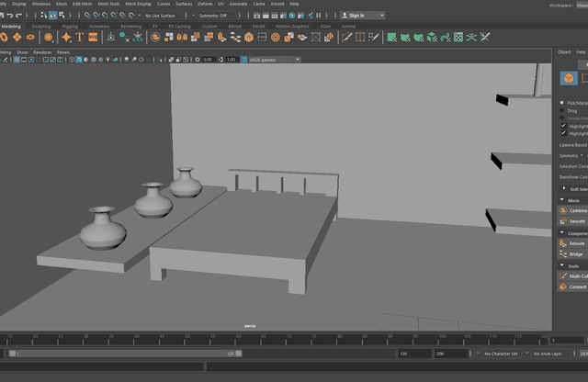Select the Pick/Marquee radio button
This screenshot has width=588, height=382.
[561, 102]
